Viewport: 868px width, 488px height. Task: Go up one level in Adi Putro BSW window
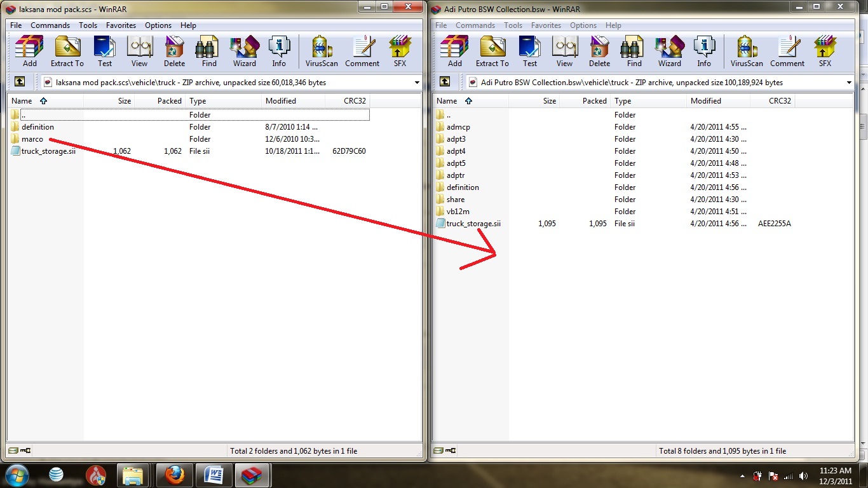[445, 82]
